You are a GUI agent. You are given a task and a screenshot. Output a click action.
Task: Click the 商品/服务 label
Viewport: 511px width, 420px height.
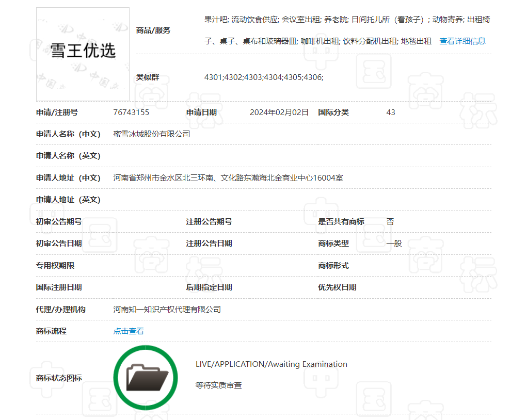[153, 30]
